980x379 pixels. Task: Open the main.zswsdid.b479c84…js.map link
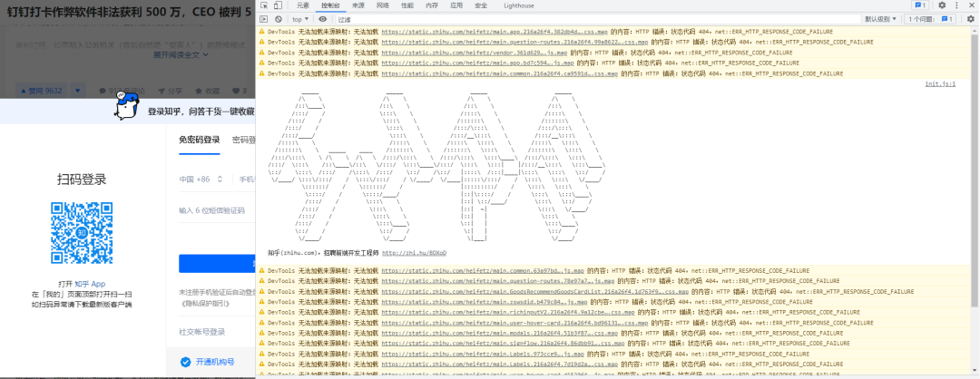(484, 302)
